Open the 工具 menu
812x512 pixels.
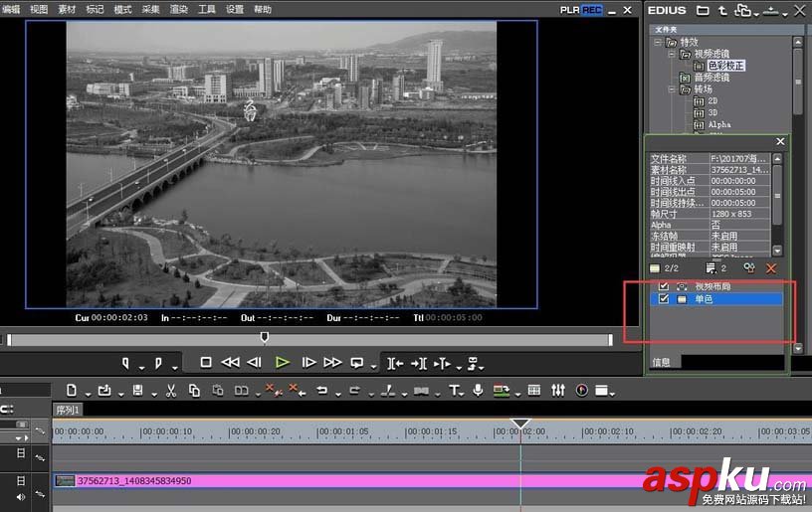pos(207,9)
